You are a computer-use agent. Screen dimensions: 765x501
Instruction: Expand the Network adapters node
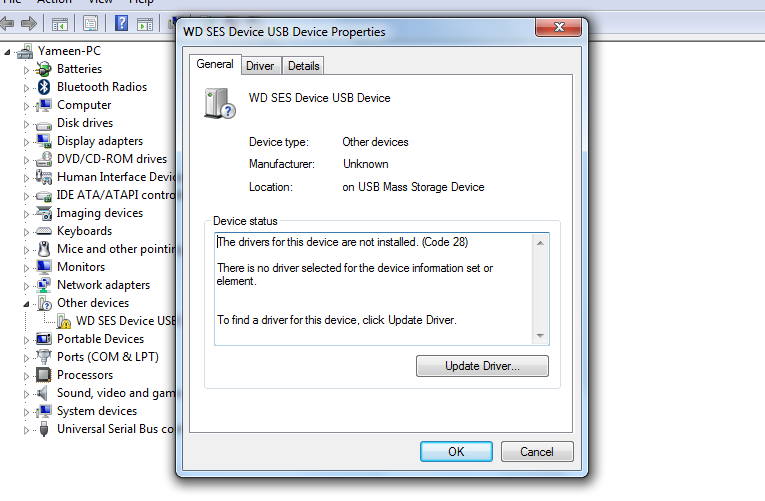coord(26,286)
